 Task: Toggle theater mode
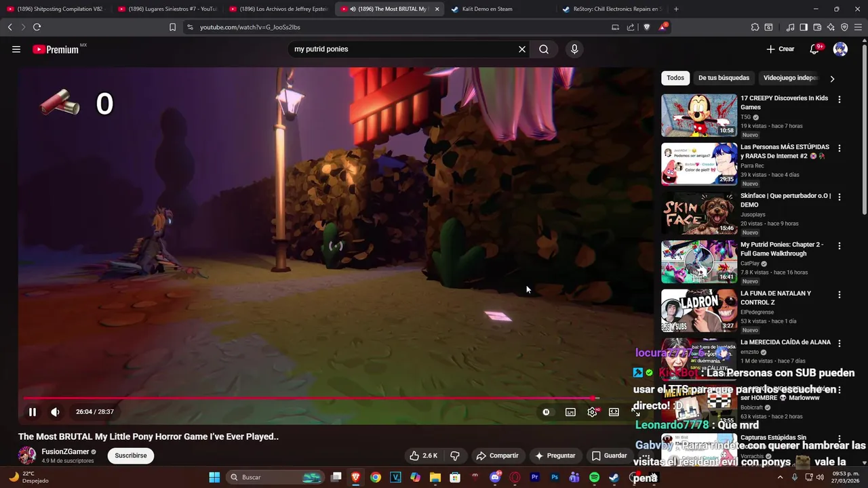(614, 412)
